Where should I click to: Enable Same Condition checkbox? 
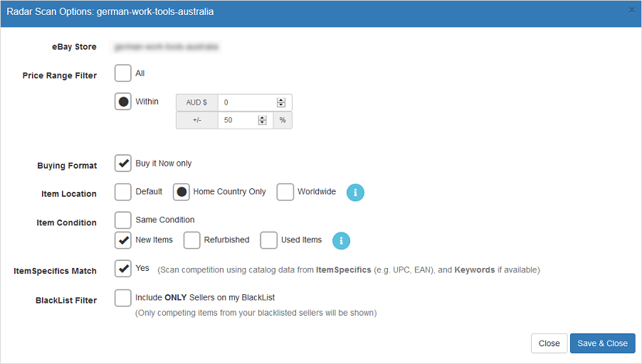coord(123,220)
